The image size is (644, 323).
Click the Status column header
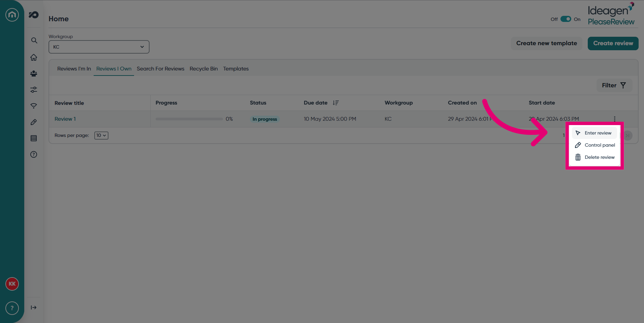tap(258, 103)
